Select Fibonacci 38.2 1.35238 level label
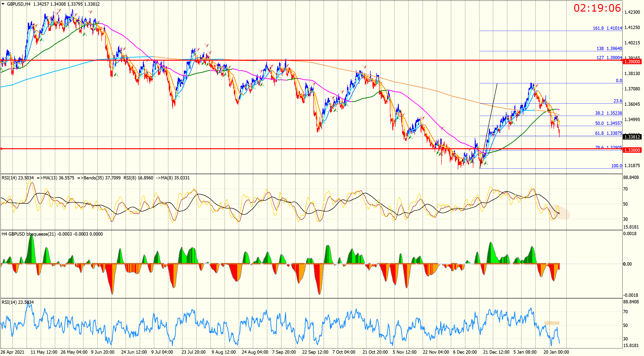The height and width of the screenshot is (356, 644). click(x=608, y=113)
